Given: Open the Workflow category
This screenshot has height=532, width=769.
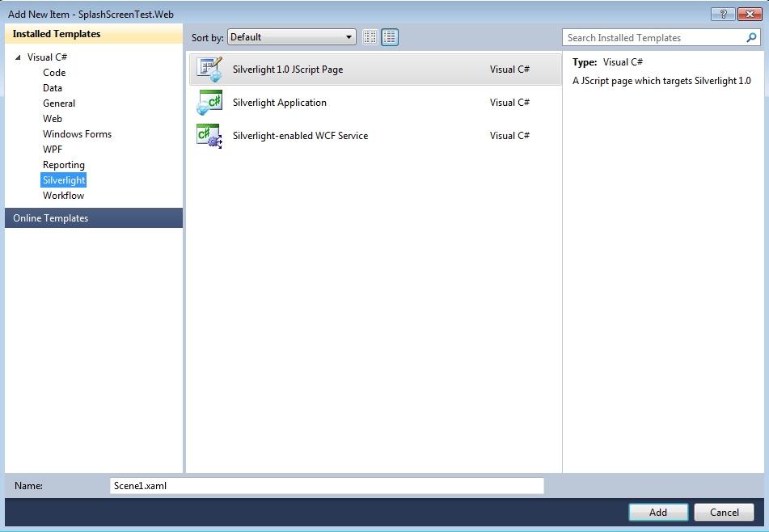Looking at the screenshot, I should (63, 196).
